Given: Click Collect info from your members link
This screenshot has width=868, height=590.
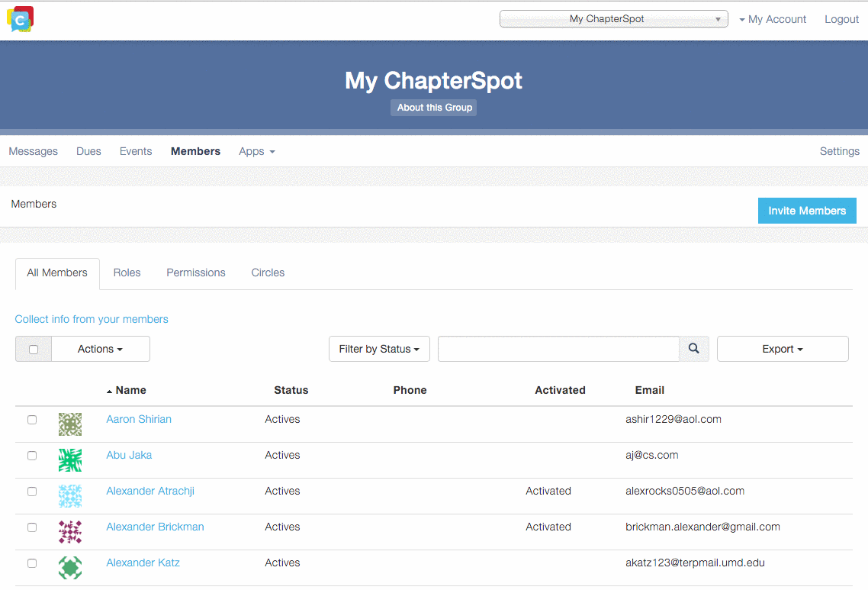Looking at the screenshot, I should click(92, 319).
